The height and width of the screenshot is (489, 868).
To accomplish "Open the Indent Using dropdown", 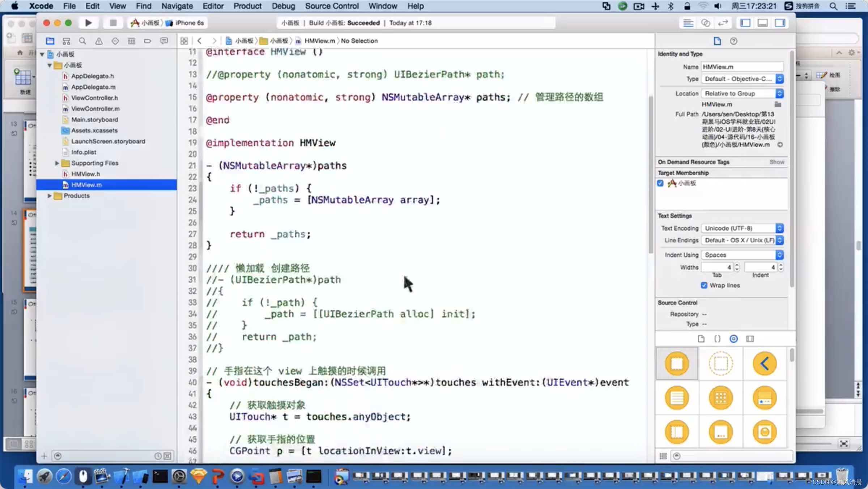I will [x=743, y=255].
